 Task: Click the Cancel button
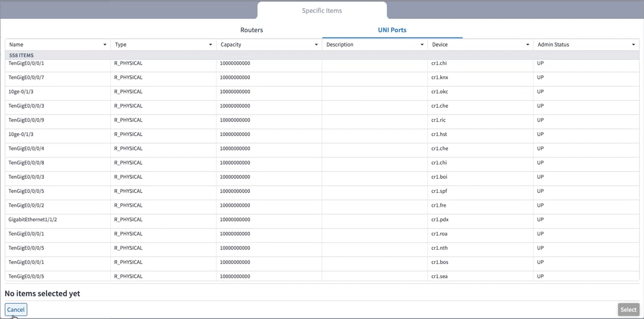click(16, 310)
